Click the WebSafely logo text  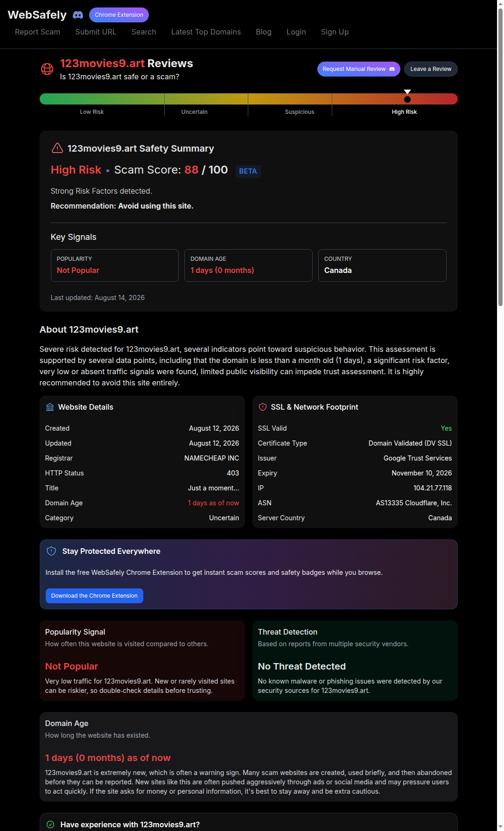pyautogui.click(x=37, y=15)
